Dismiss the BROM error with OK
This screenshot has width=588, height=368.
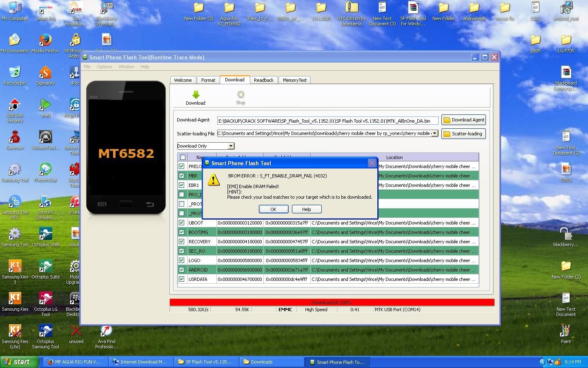[x=274, y=209]
